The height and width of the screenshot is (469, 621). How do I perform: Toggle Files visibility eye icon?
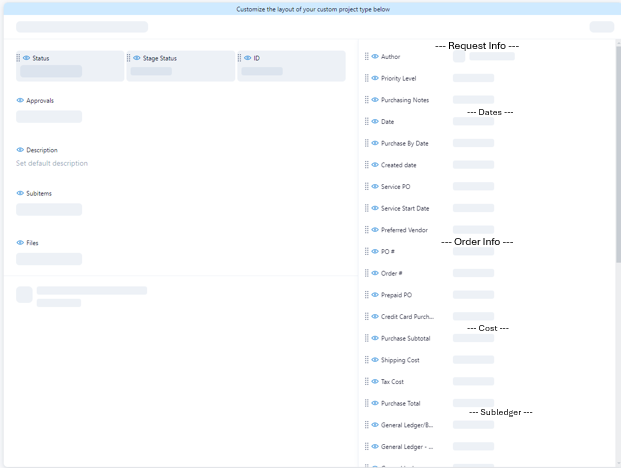pos(20,242)
